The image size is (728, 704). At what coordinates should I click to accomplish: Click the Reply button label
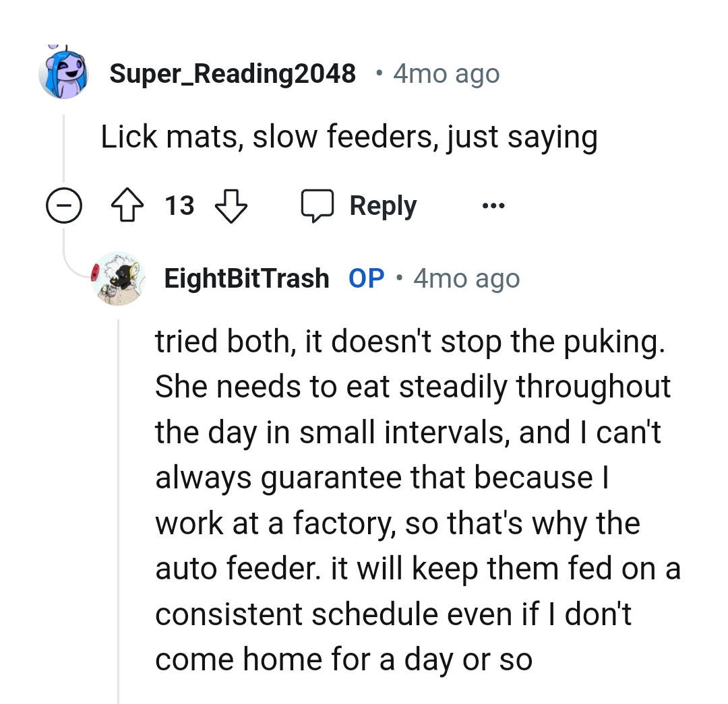(x=383, y=206)
